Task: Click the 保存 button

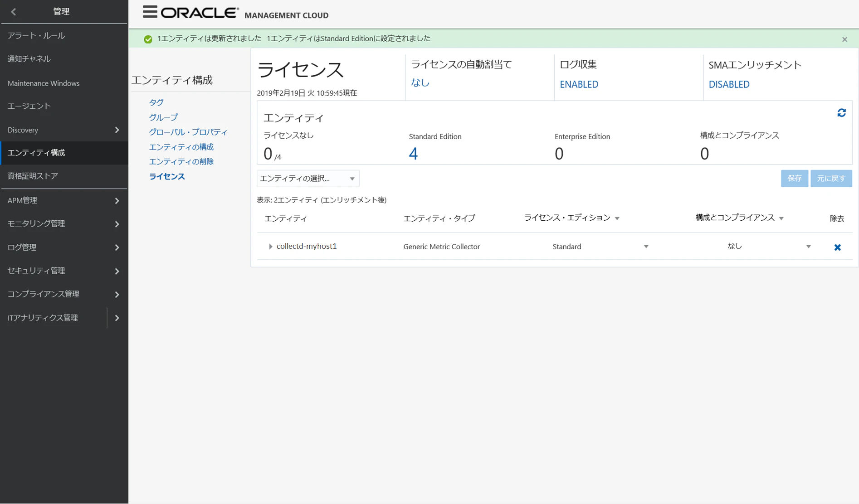Action: 794,179
